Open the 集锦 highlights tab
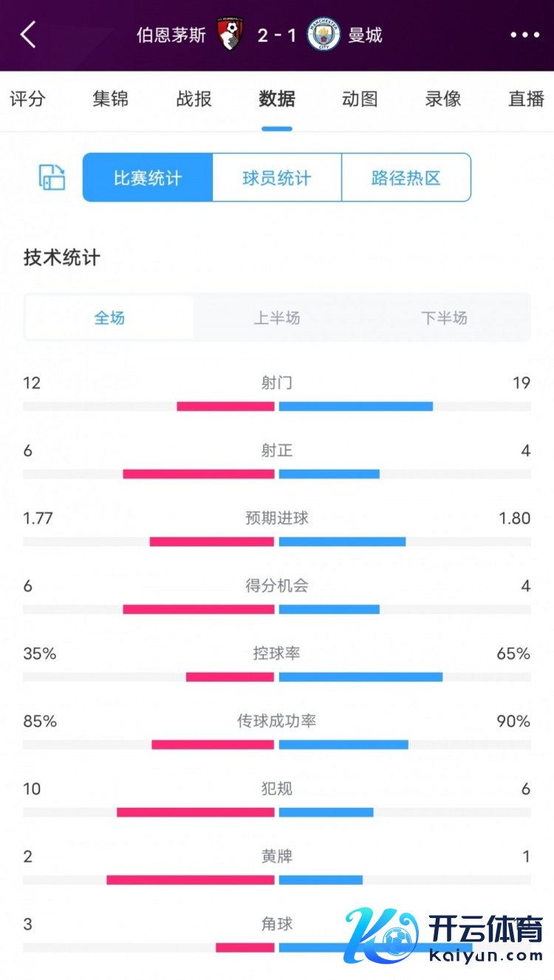 click(x=111, y=99)
